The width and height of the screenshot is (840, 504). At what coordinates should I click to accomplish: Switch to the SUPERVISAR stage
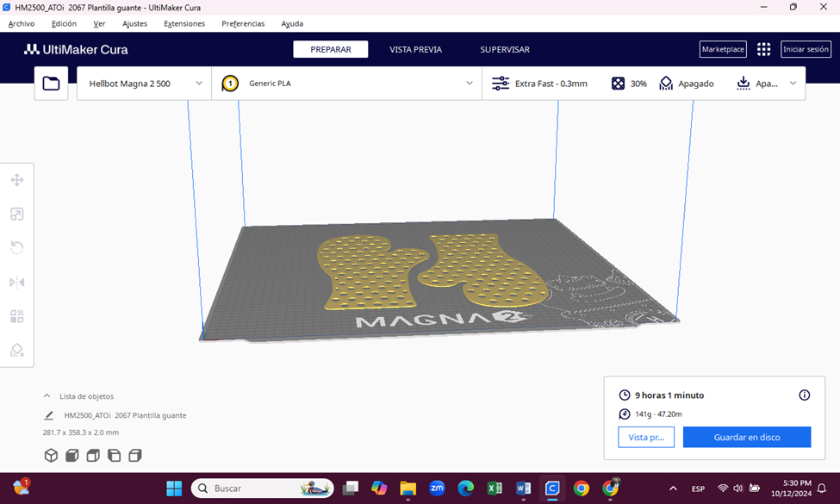tap(505, 49)
